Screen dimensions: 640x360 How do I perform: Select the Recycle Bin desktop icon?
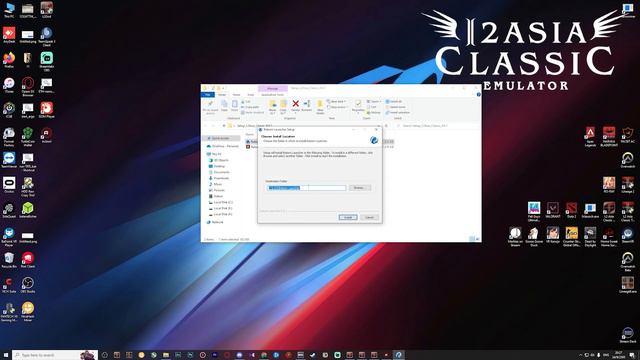(x=9, y=260)
